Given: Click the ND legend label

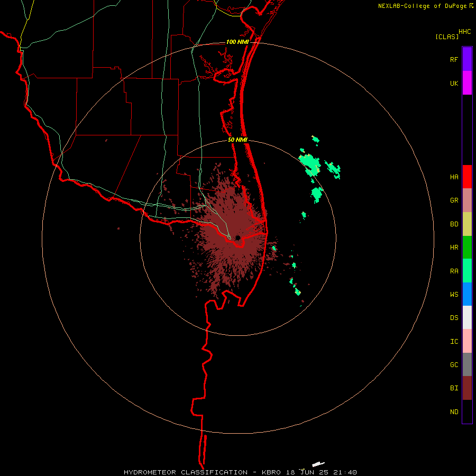Looking at the screenshot, I should tap(454, 412).
